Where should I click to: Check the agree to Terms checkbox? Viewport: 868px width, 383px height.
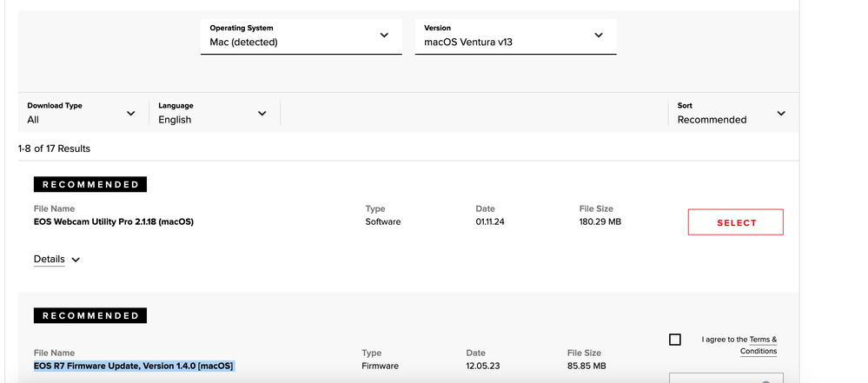675,340
